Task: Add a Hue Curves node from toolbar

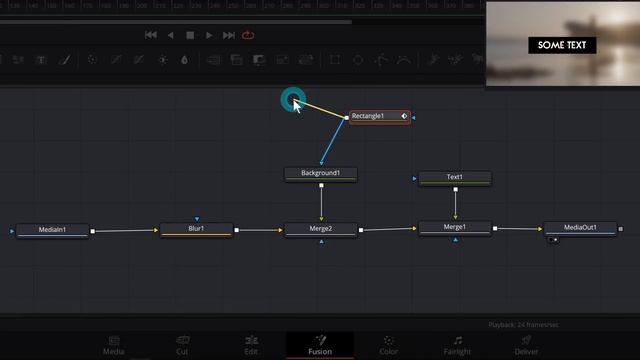Action: (139, 60)
